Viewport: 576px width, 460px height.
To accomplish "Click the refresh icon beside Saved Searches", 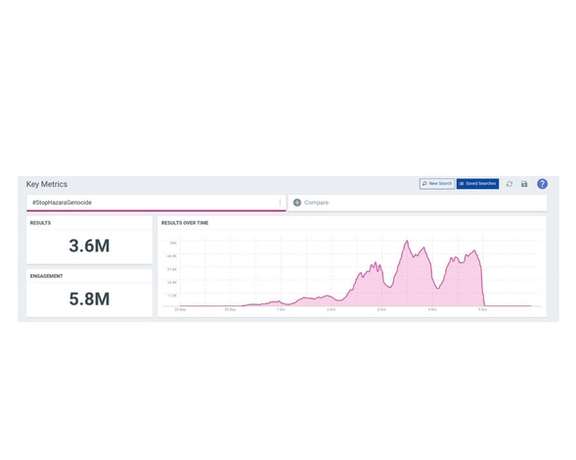I will [x=509, y=184].
